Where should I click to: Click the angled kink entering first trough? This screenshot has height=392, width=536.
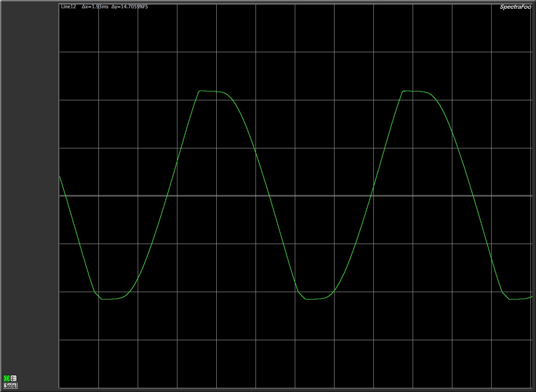[95, 293]
